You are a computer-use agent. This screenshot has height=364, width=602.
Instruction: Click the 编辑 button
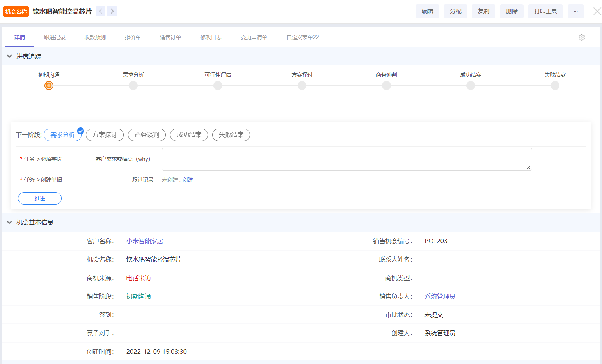(427, 11)
